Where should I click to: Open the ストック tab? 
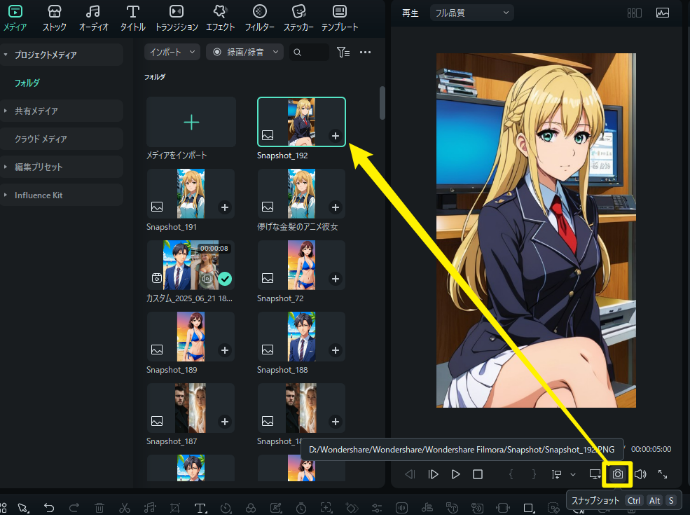[54, 18]
